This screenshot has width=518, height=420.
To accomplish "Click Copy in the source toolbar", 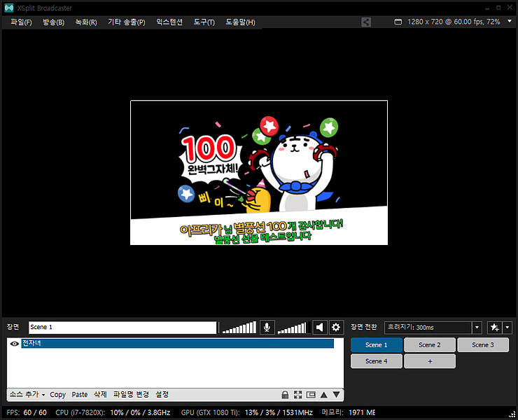I will tap(58, 395).
